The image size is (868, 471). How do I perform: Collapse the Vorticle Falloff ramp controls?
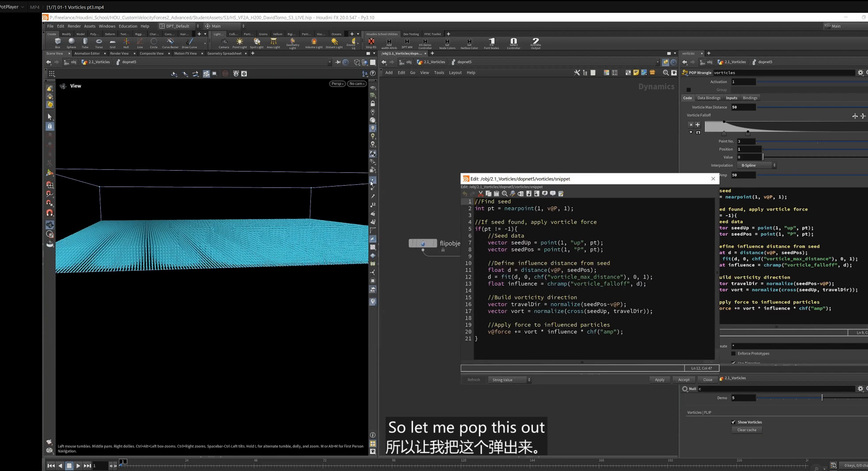coord(691,132)
